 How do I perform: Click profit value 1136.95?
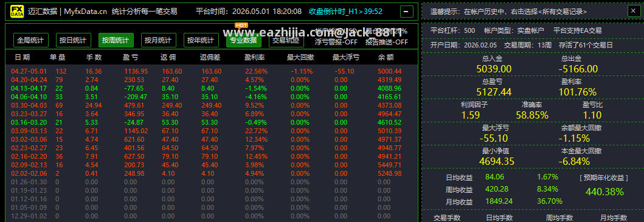coord(136,71)
